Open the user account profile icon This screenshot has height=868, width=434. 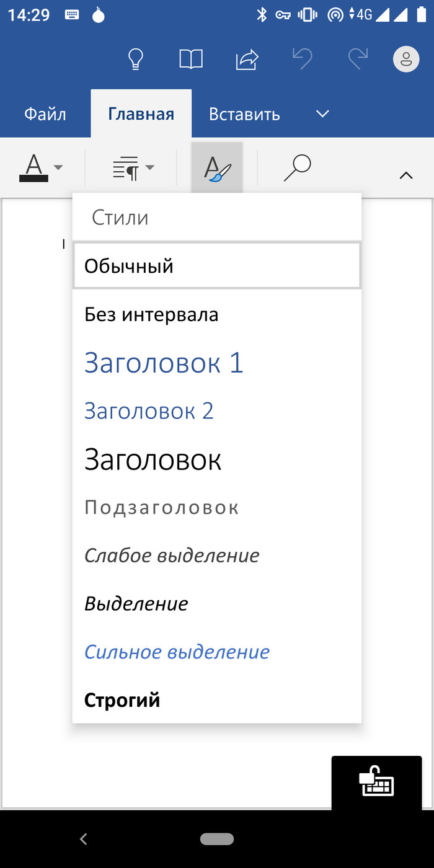[x=407, y=60]
